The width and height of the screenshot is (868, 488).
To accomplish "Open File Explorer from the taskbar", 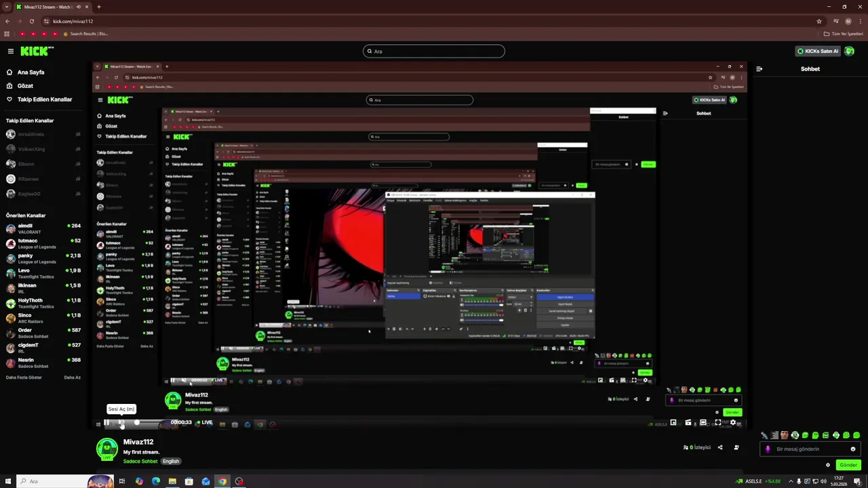I will tap(172, 481).
